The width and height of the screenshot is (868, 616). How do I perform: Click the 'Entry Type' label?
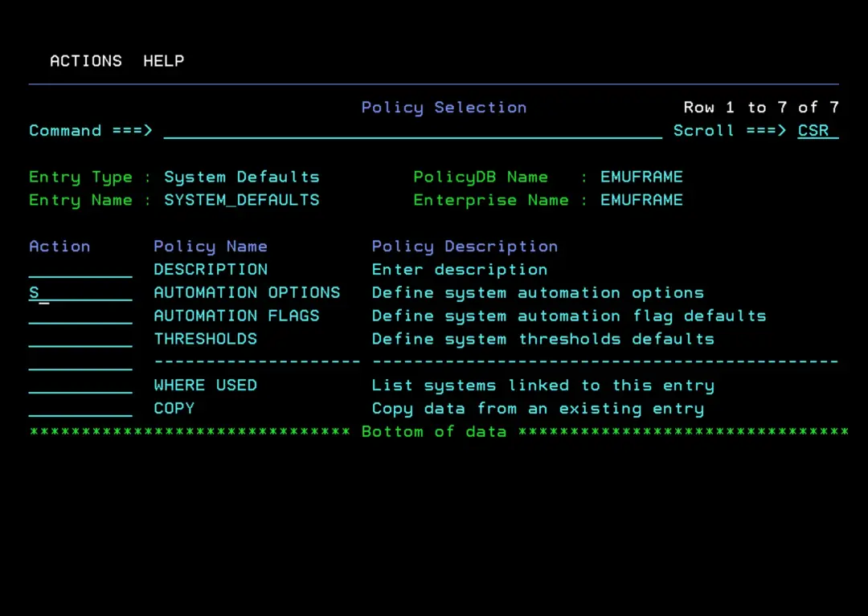tap(81, 177)
